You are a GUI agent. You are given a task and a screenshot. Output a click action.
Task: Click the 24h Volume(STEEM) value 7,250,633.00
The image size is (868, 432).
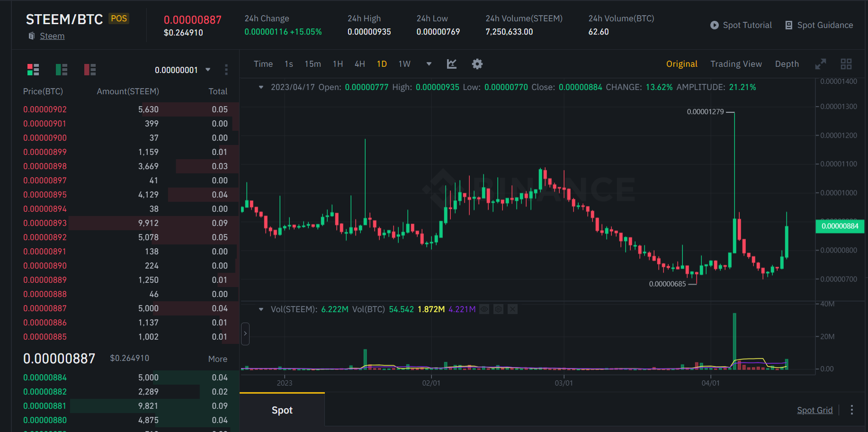click(x=509, y=32)
